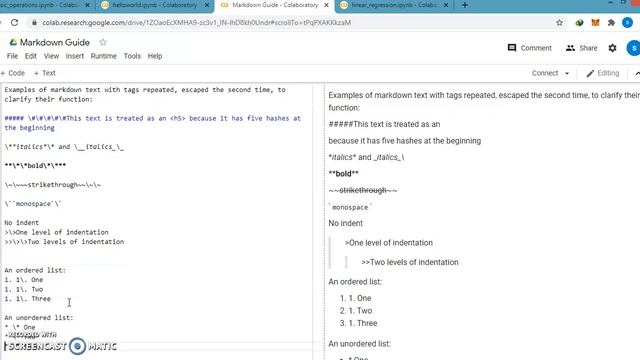Open the Tools menu
Image resolution: width=640 pixels, height=360 pixels.
[132, 56]
